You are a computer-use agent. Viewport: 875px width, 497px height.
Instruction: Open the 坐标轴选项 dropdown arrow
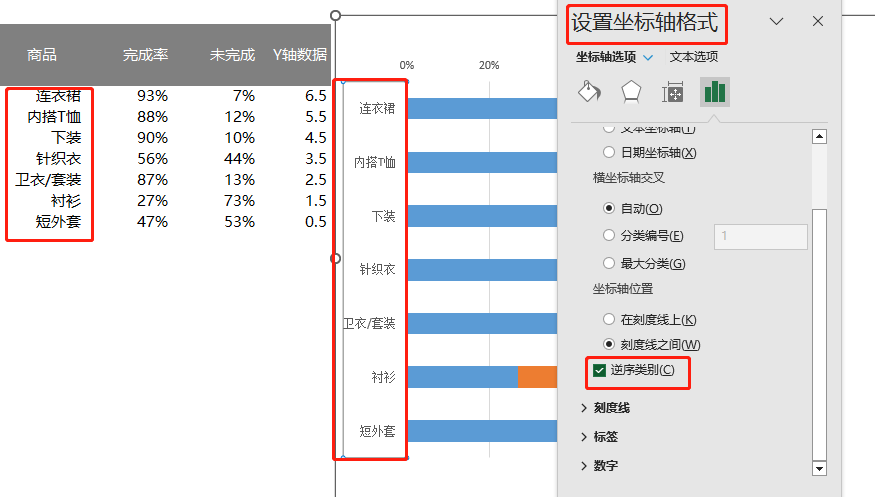click(648, 57)
